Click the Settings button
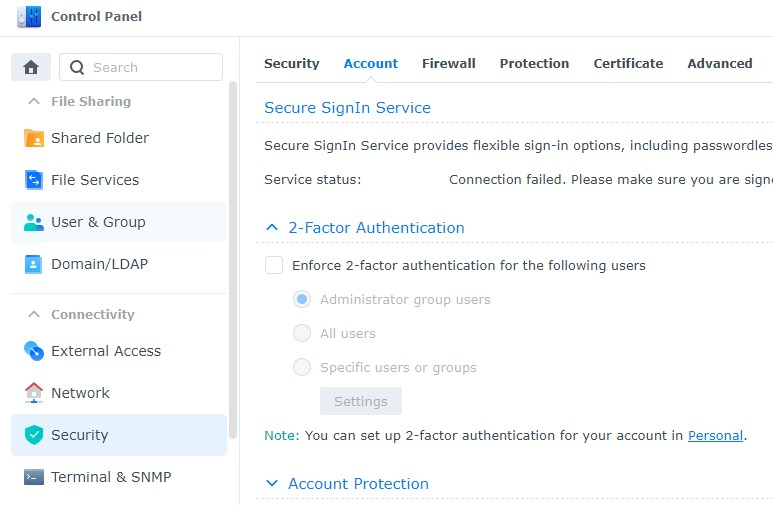This screenshot has height=505, width=773. (360, 401)
